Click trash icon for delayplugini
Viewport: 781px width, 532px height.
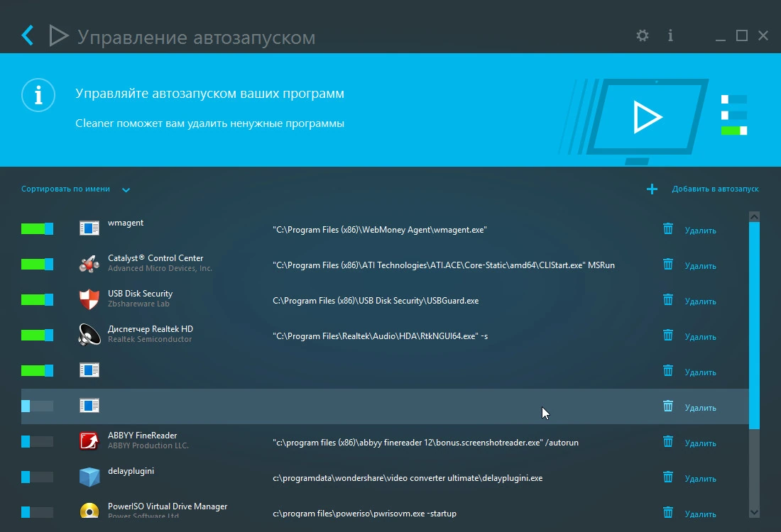click(x=668, y=477)
